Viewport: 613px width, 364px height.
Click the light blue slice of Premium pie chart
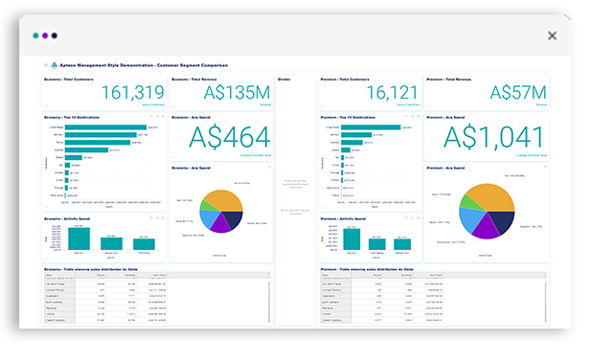click(x=470, y=219)
